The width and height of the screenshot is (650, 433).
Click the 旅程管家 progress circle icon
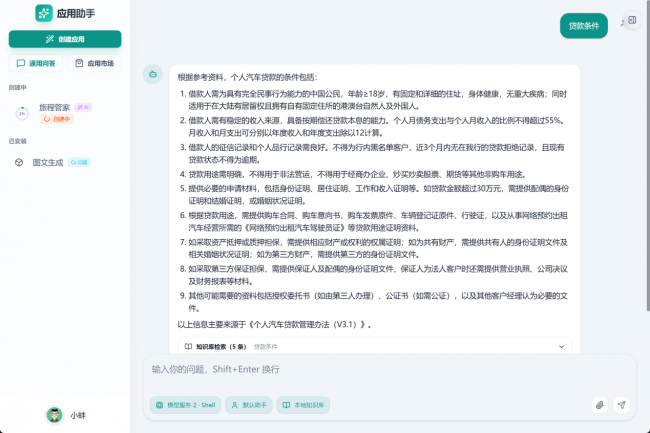[21, 113]
